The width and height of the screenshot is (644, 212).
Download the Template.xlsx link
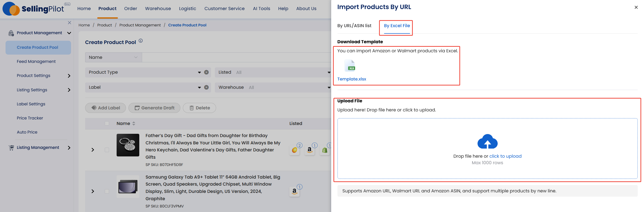click(352, 79)
